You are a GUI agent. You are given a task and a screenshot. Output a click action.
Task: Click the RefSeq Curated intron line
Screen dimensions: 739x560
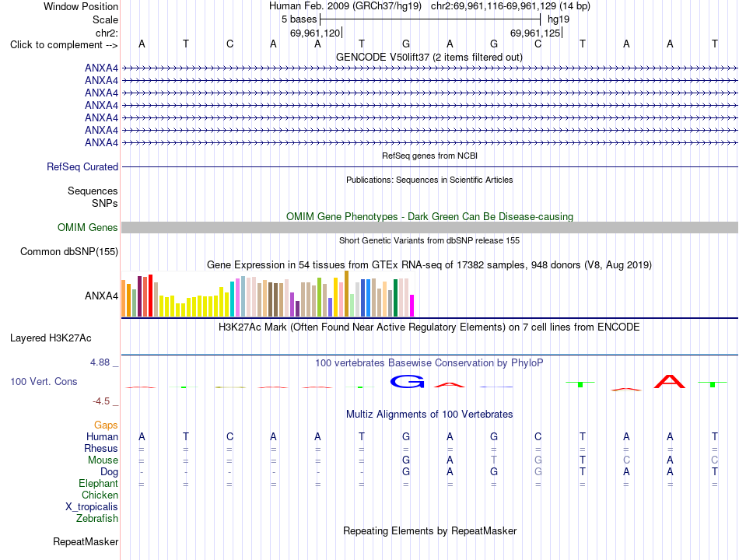pos(429,167)
